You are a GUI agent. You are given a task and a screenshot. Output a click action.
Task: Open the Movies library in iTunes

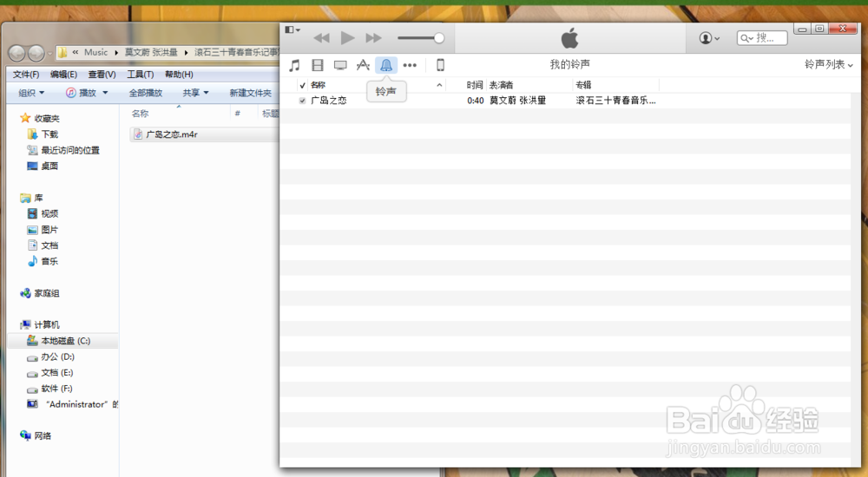pos(317,65)
